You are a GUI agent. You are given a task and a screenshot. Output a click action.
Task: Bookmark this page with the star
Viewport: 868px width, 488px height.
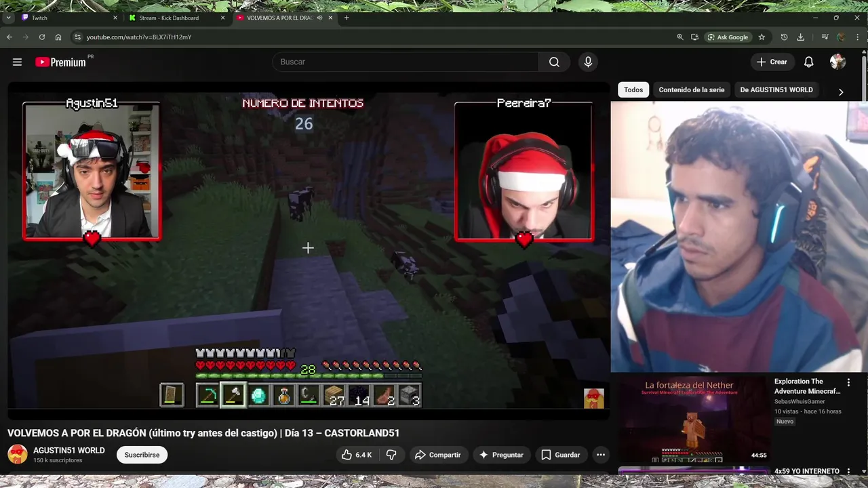click(x=762, y=37)
